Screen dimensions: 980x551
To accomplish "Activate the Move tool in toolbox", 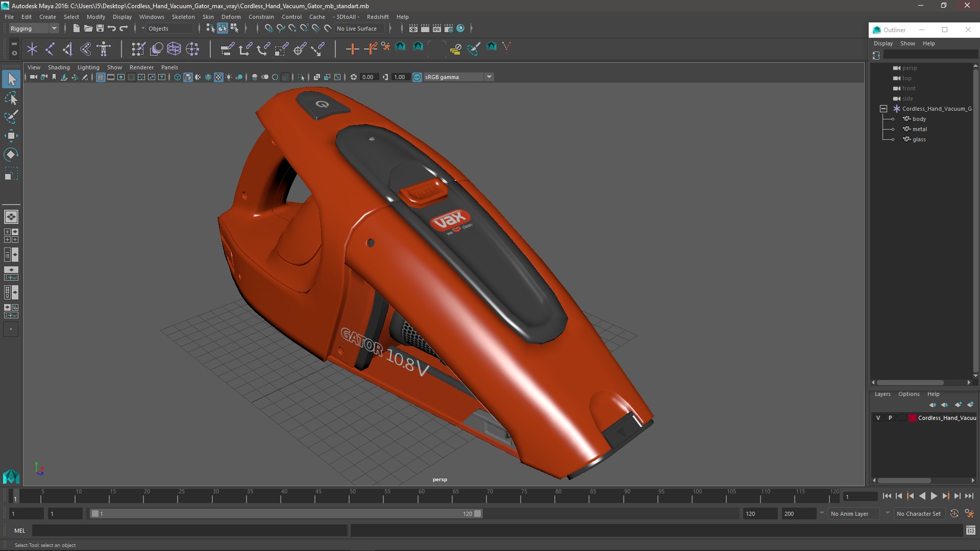I will (11, 136).
